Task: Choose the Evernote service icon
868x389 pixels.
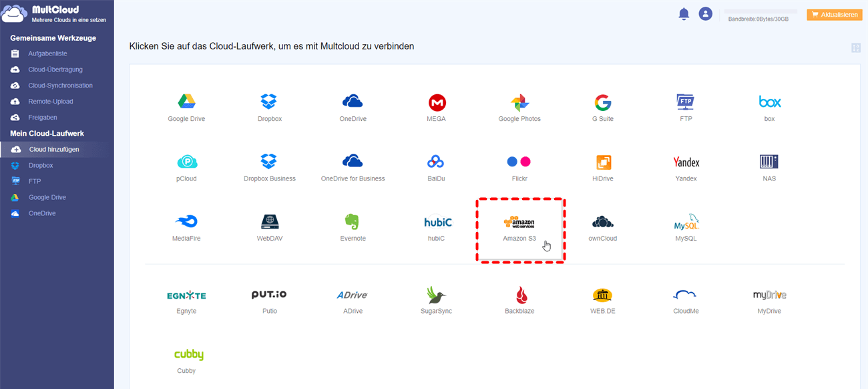Action: pos(353,222)
